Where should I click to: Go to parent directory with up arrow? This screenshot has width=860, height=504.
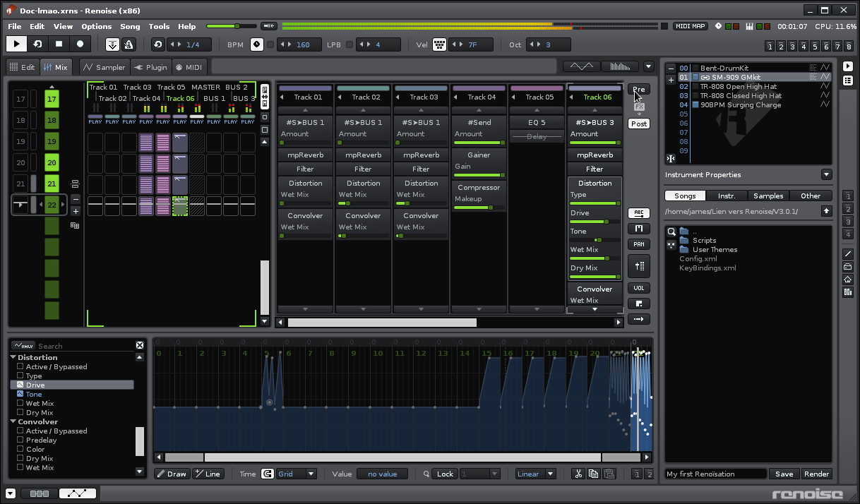pos(826,211)
